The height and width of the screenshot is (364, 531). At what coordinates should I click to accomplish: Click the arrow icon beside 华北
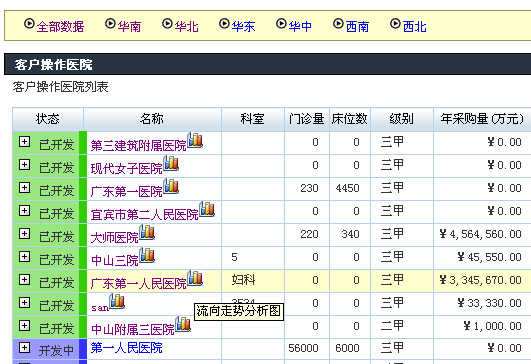(x=167, y=24)
